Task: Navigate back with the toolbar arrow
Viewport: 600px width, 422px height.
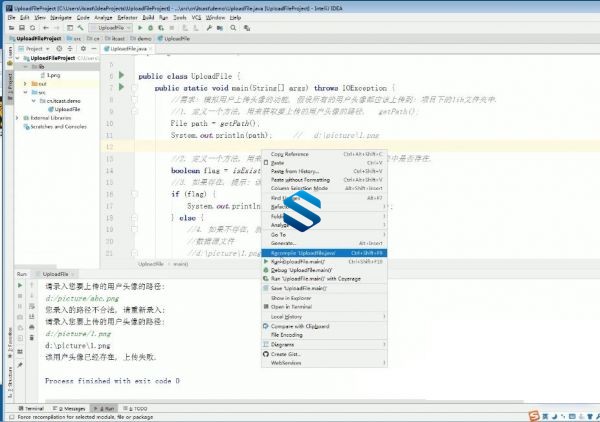Action: (46, 28)
